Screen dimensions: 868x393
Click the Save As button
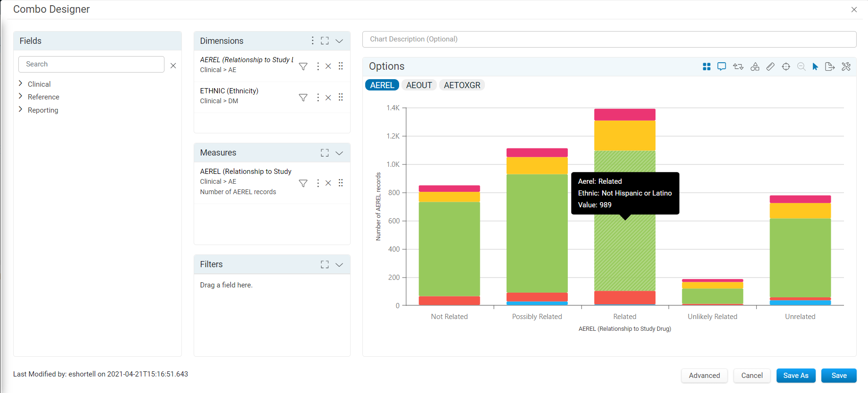pyautogui.click(x=796, y=376)
